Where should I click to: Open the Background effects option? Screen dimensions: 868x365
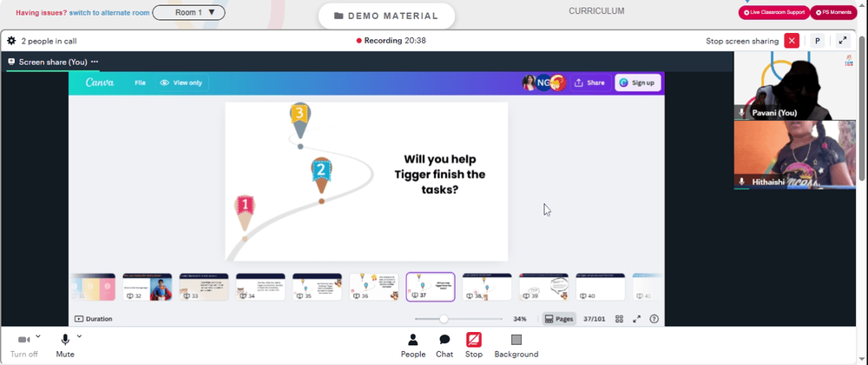pos(516,346)
